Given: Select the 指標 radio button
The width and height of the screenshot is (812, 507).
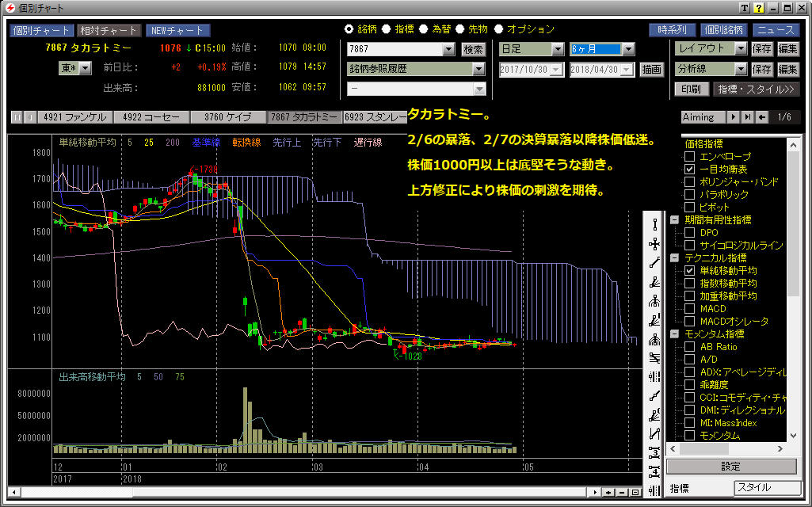Looking at the screenshot, I should tap(387, 29).
